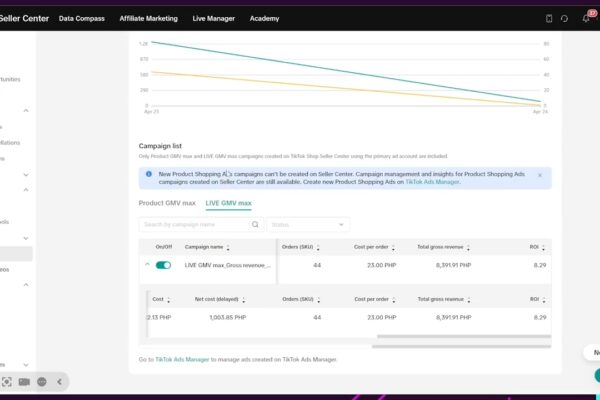The image size is (600, 400).
Task: Turn off the LIVE GMV max campaign switch
Action: coord(163,265)
